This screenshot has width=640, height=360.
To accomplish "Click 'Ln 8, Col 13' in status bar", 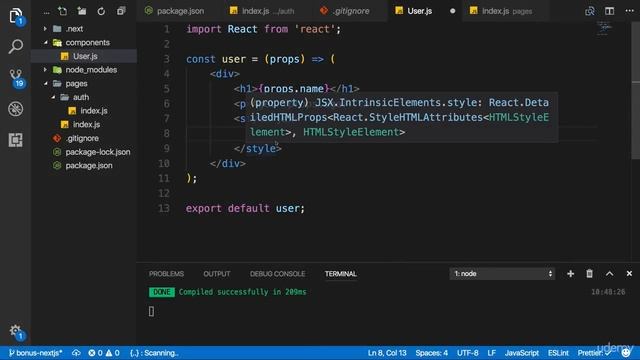I will [387, 353].
